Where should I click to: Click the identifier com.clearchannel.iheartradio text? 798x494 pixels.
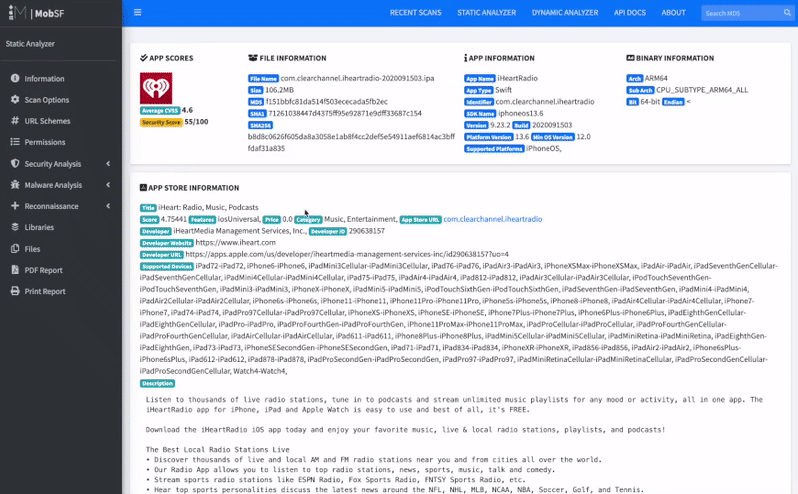(545, 102)
